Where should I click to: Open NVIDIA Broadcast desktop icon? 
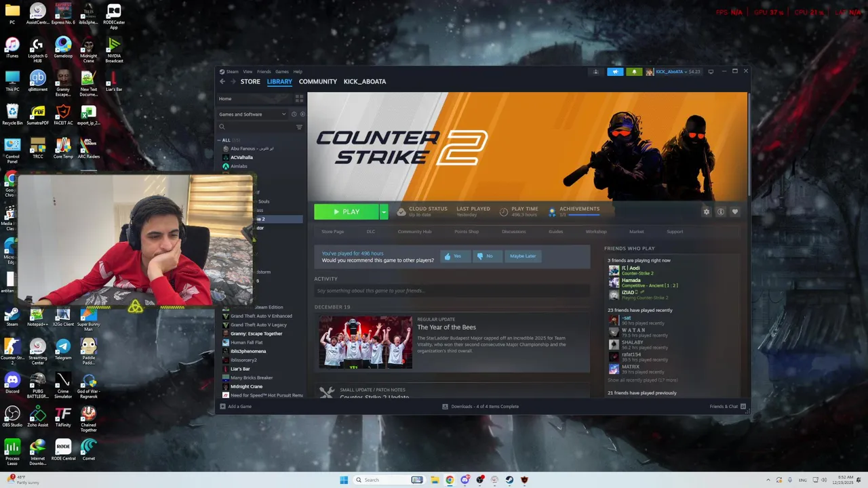pos(114,50)
